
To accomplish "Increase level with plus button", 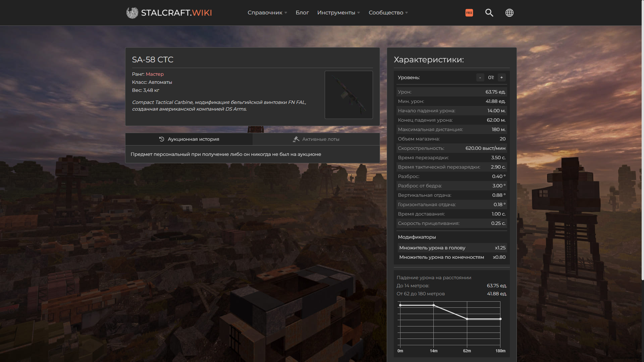I will (x=502, y=77).
